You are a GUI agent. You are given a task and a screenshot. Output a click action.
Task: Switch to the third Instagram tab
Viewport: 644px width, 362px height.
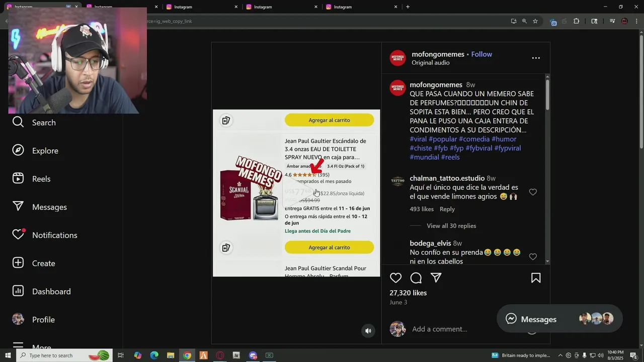click(201, 7)
